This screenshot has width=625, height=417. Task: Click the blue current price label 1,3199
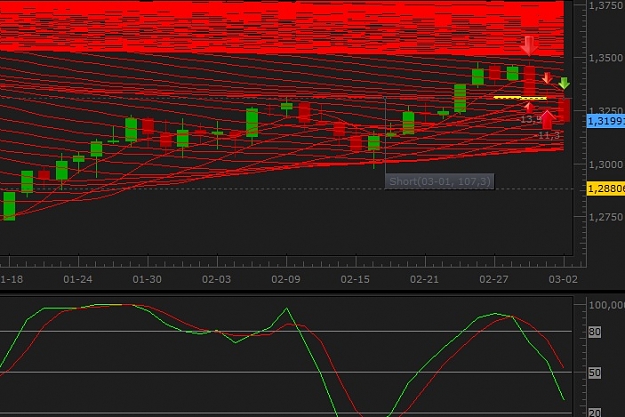[x=606, y=121]
